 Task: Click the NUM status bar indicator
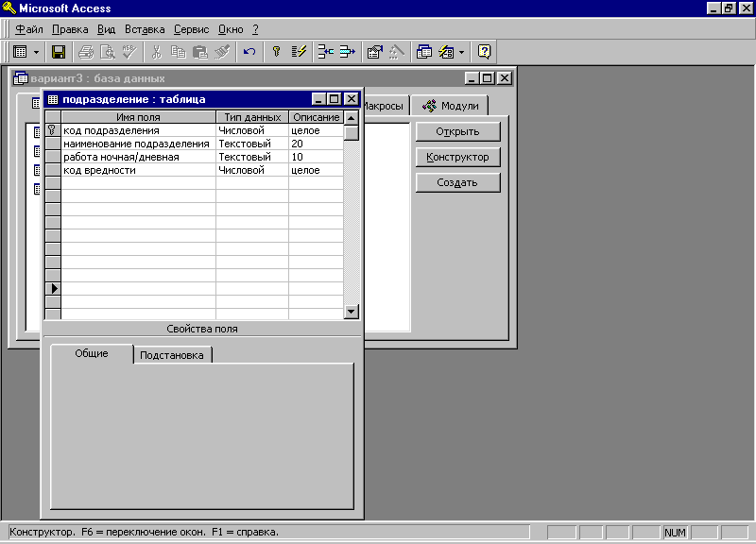tap(675, 533)
